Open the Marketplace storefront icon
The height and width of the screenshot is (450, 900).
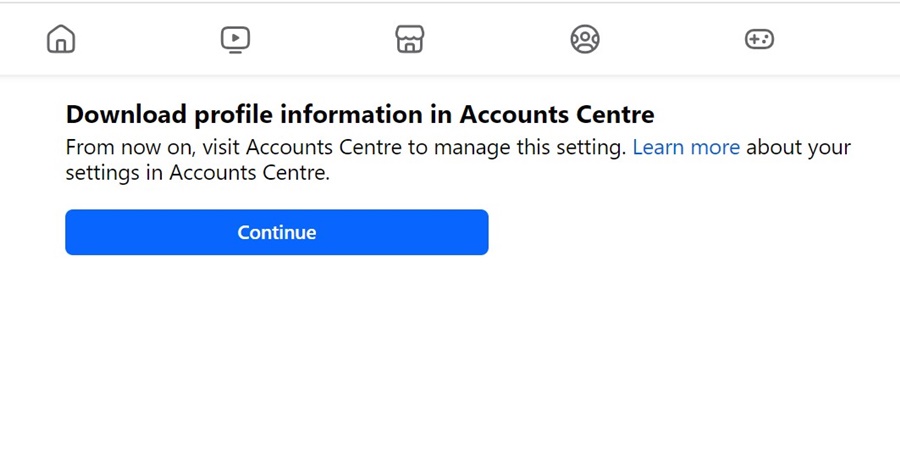pyautogui.click(x=410, y=40)
